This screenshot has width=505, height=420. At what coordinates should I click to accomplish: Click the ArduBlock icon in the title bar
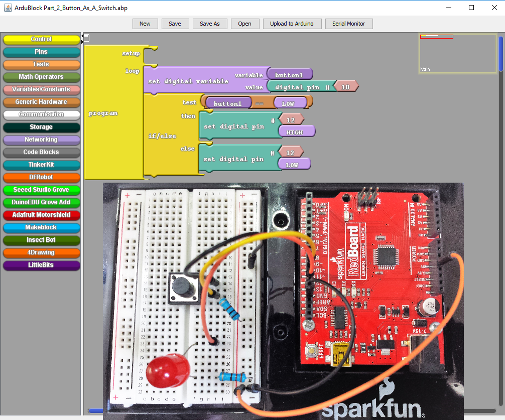pos(7,8)
